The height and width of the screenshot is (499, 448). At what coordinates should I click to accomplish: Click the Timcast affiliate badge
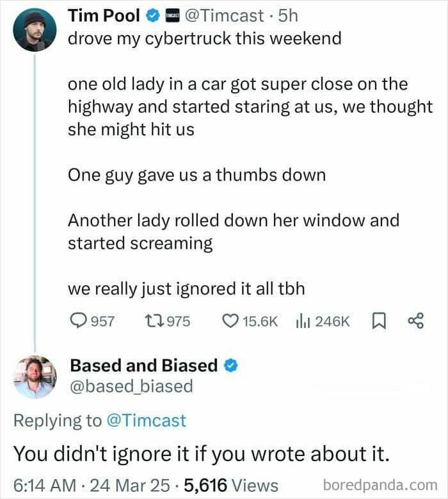point(172,14)
